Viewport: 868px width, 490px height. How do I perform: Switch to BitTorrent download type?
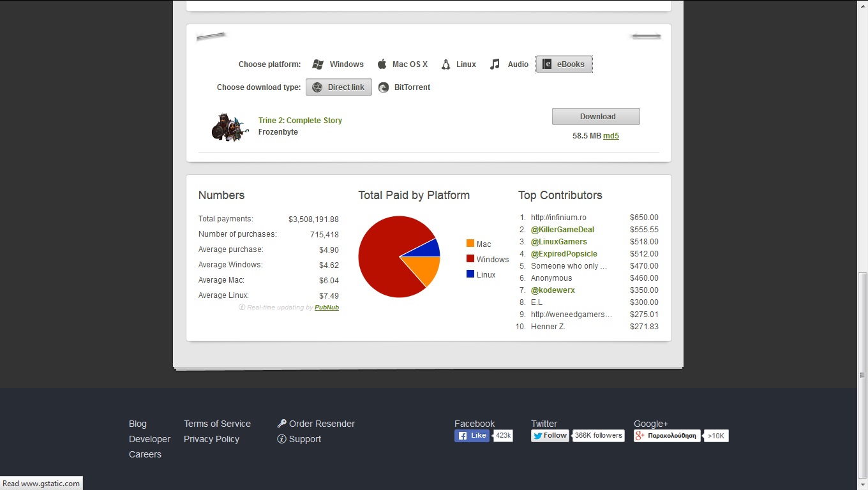[x=404, y=87]
